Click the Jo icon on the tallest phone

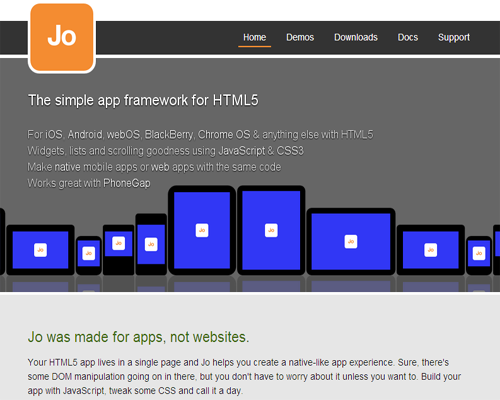(151, 244)
